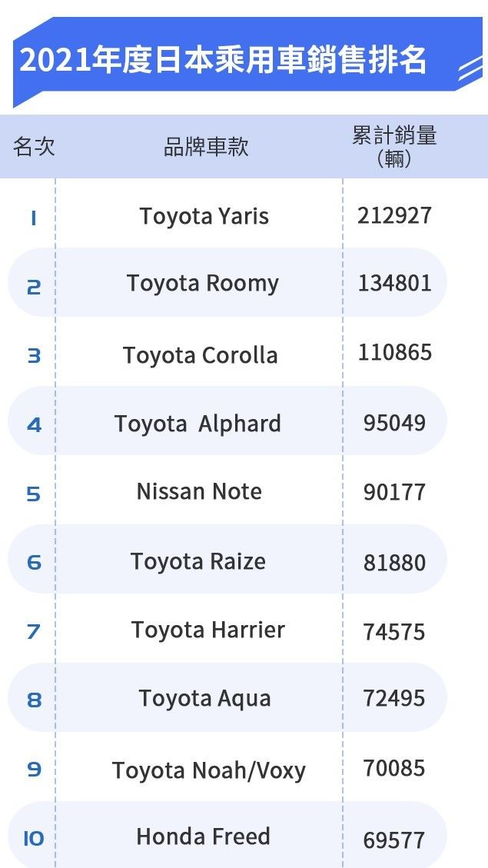Click Honda Freed model name
Image resolution: width=488 pixels, height=868 pixels.
[203, 836]
